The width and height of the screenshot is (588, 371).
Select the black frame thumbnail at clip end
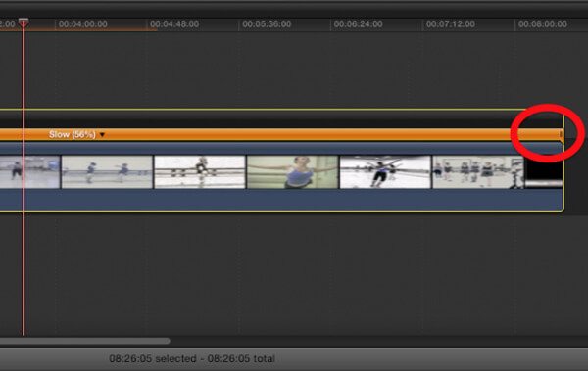543,172
